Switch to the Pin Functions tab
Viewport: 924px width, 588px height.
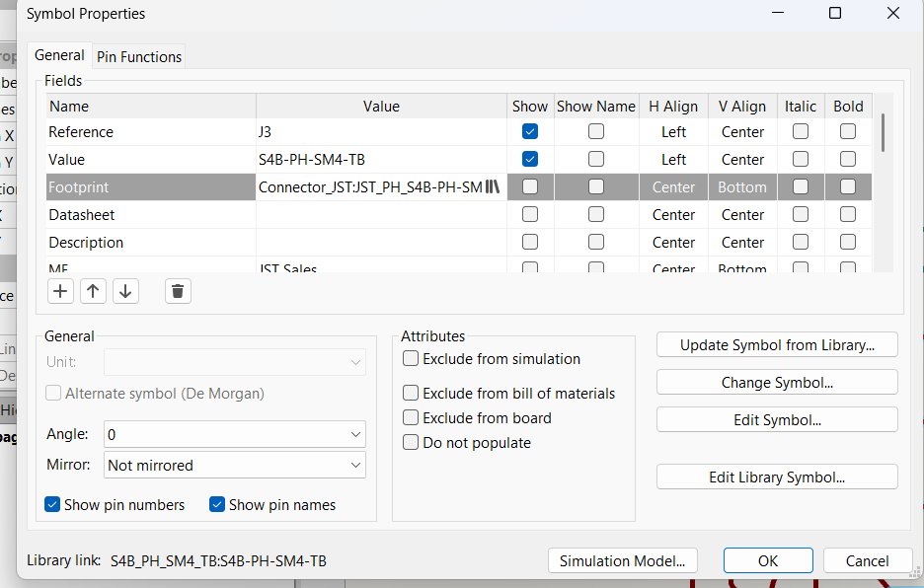138,56
